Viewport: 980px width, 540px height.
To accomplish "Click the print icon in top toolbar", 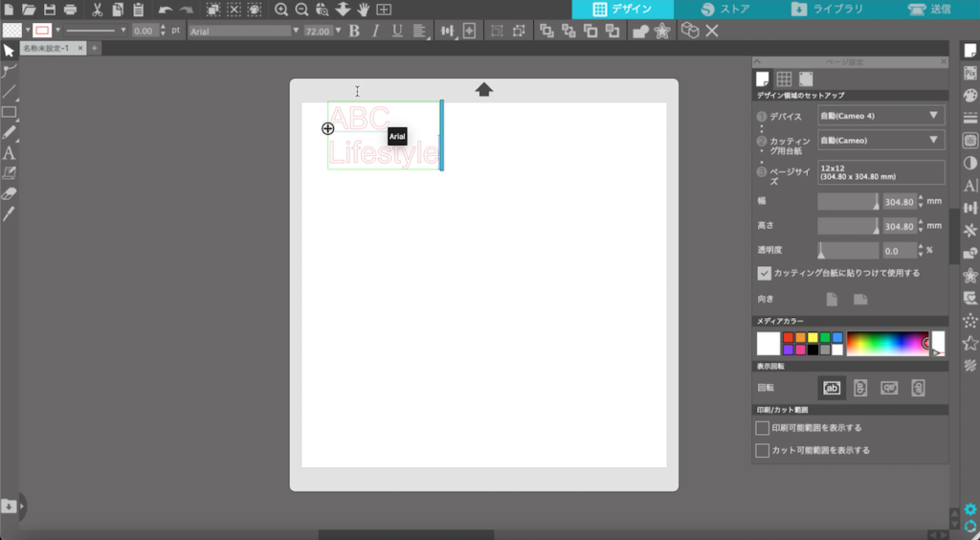I will [x=70, y=10].
